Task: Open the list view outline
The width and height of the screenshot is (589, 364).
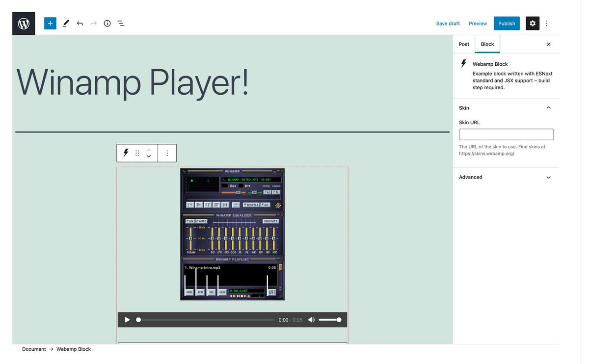Action: click(x=121, y=23)
